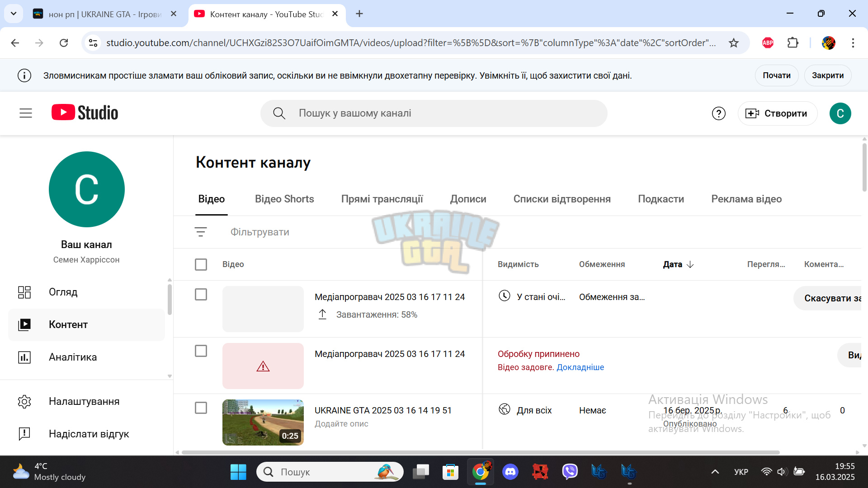Expand the browser tab search chevron
This screenshot has height=488, width=868.
14,14
